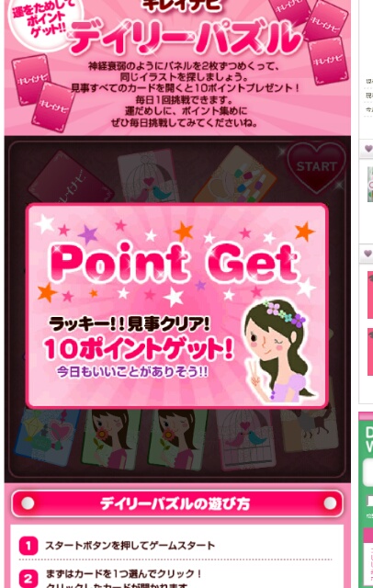Select the nail polish bottles card
Image resolution: width=373 pixels, height=588 pixels.
pos(236,175)
